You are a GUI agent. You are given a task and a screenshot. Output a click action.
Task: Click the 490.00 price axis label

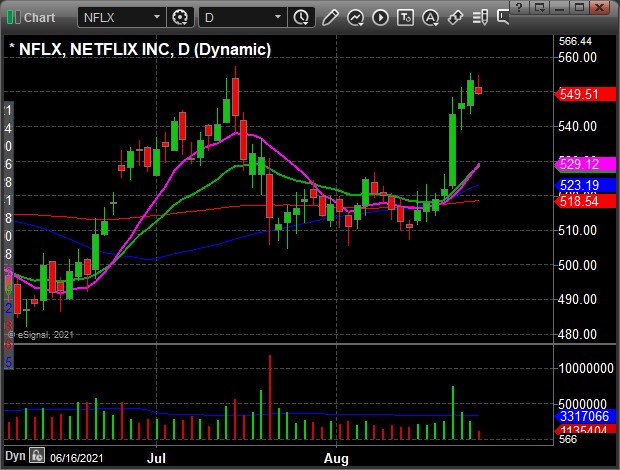click(577, 299)
